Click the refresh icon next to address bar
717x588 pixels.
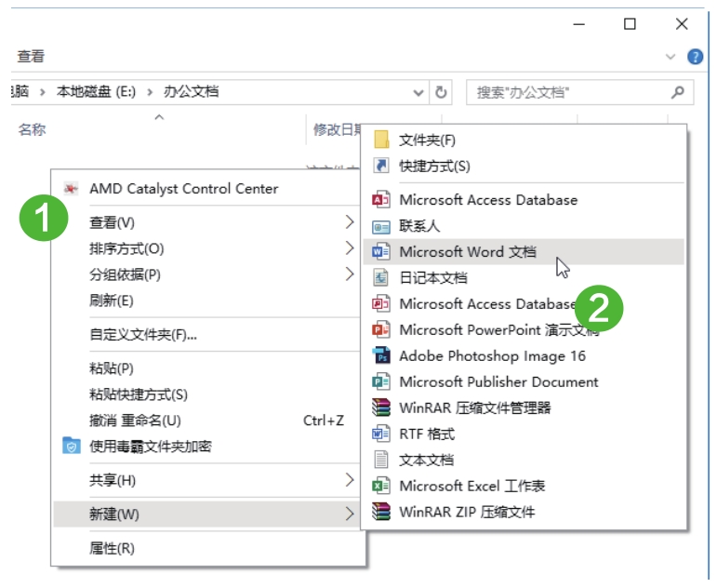[x=441, y=92]
